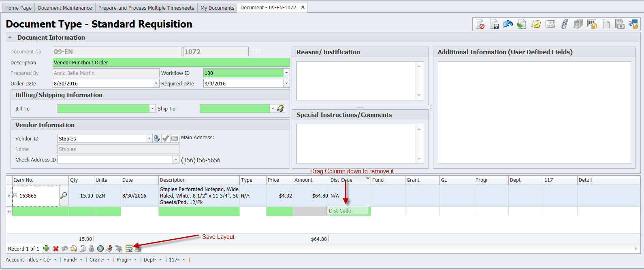Add a new record with green plus

coord(46,249)
